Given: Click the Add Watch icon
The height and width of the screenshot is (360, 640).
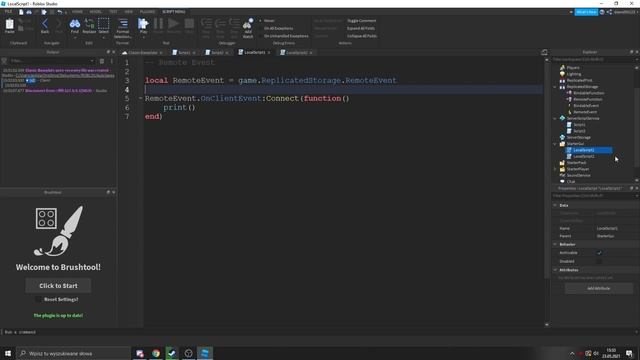Looking at the screenshot, I should tap(248, 24).
